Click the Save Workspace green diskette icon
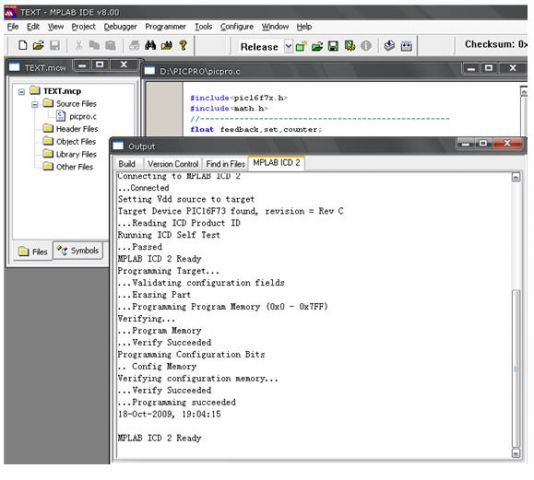Image resolution: width=534 pixels, height=480 pixels. (x=333, y=46)
